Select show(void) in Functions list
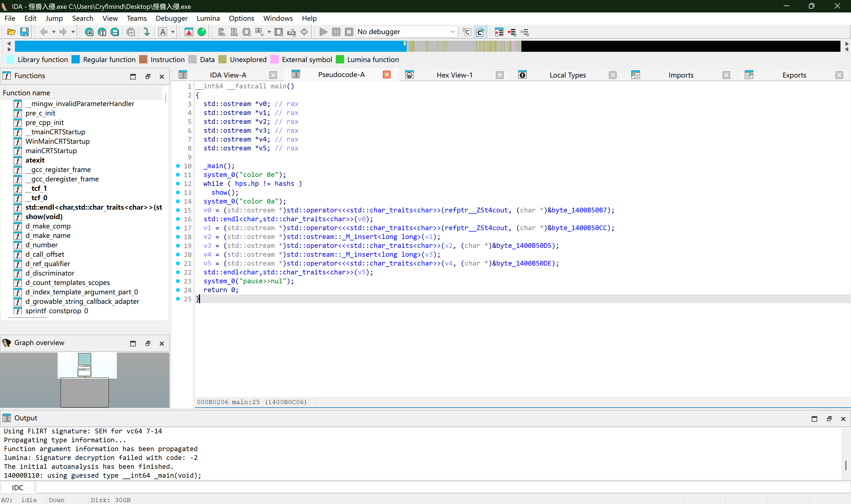The image size is (851, 504). pos(44,217)
